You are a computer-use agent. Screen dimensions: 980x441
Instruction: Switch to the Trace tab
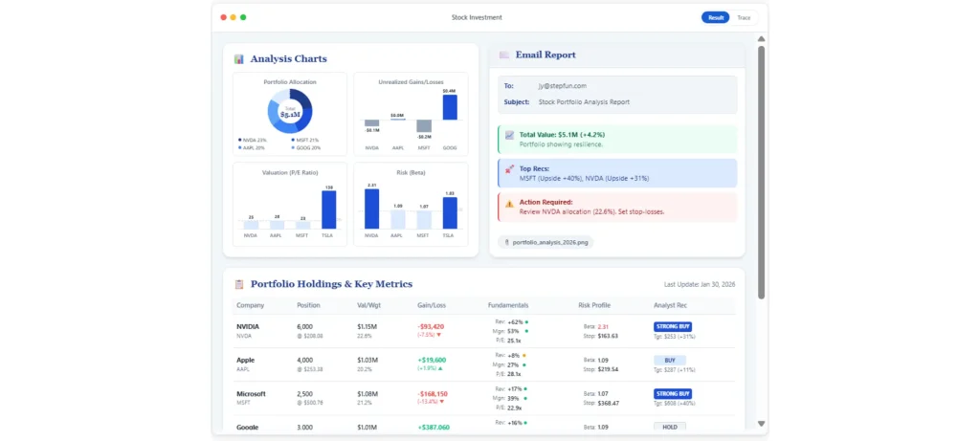tap(744, 17)
